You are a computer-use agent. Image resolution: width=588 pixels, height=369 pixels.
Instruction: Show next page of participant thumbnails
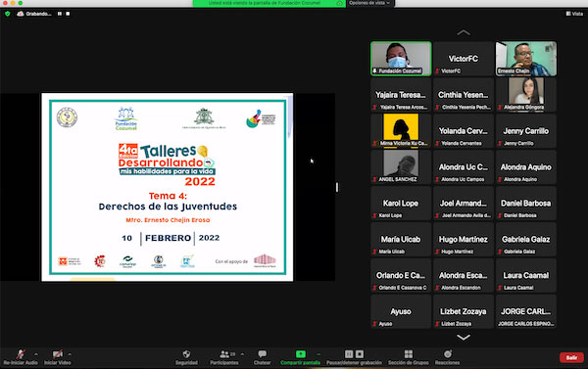click(464, 337)
